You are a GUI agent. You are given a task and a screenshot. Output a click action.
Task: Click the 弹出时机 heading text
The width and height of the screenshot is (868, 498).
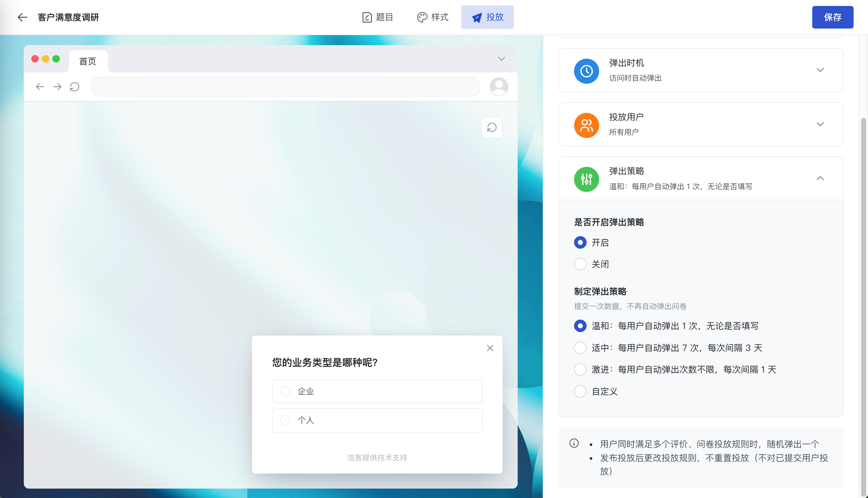[x=626, y=63]
